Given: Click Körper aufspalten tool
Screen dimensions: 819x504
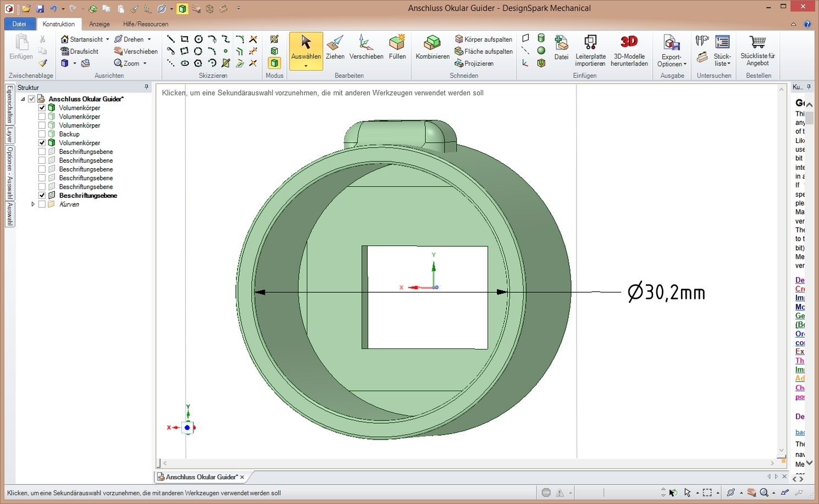Looking at the screenshot, I should (x=483, y=39).
